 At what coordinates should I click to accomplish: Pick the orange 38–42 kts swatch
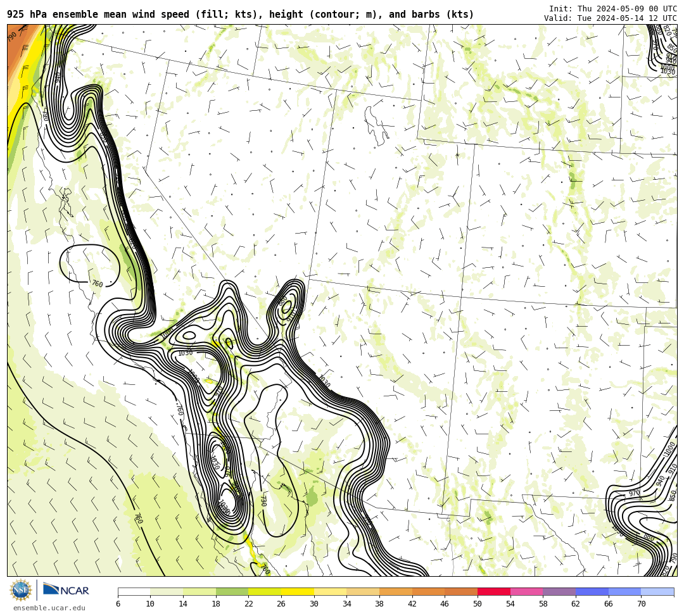click(396, 591)
